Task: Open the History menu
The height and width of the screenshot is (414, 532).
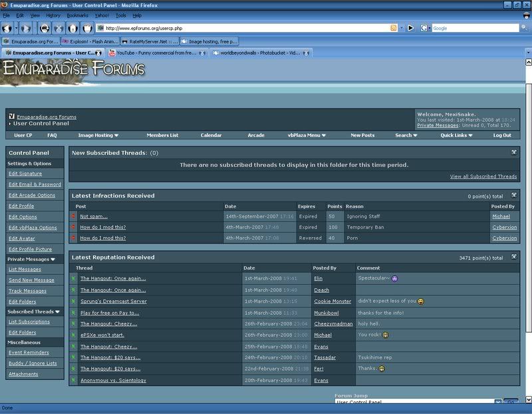Action: click(53, 15)
